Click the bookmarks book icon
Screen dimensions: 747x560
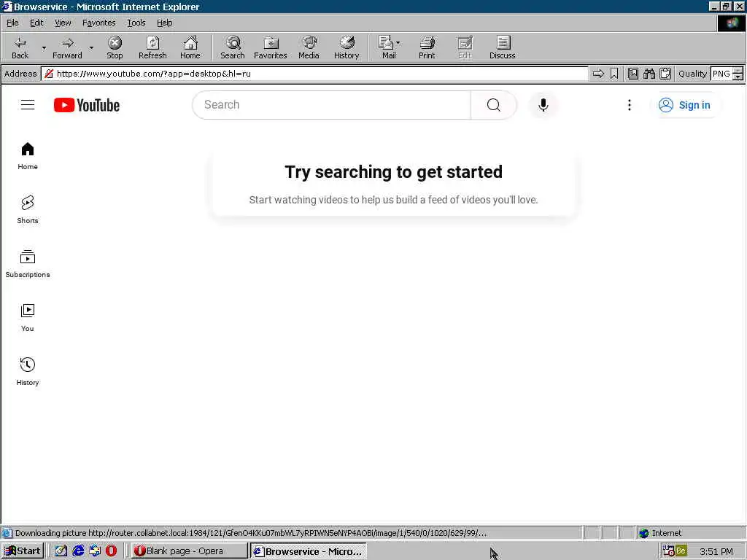(x=632, y=74)
